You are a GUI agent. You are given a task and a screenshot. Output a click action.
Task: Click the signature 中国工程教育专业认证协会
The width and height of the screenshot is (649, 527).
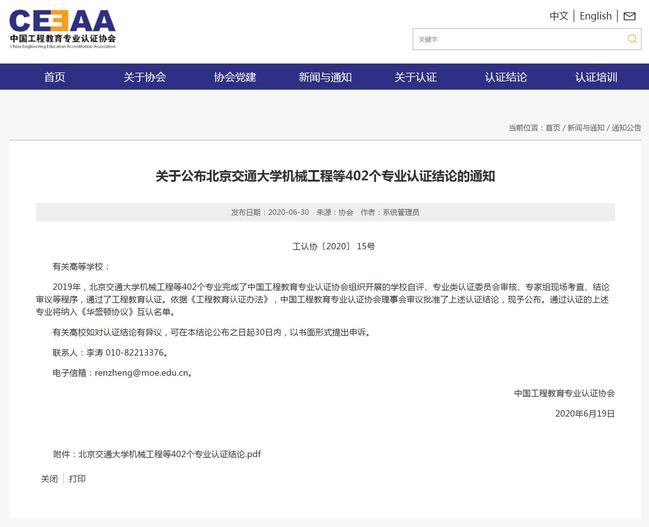(x=565, y=393)
